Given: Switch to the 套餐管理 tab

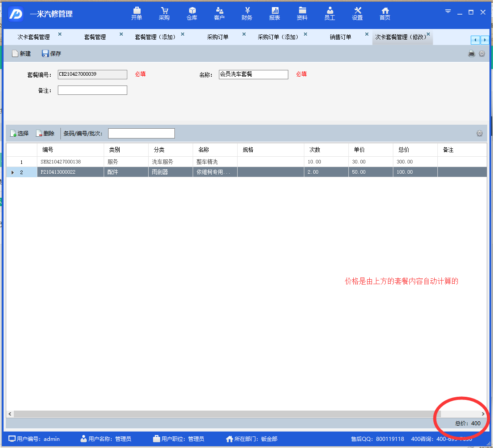Looking at the screenshot, I should coord(95,37).
